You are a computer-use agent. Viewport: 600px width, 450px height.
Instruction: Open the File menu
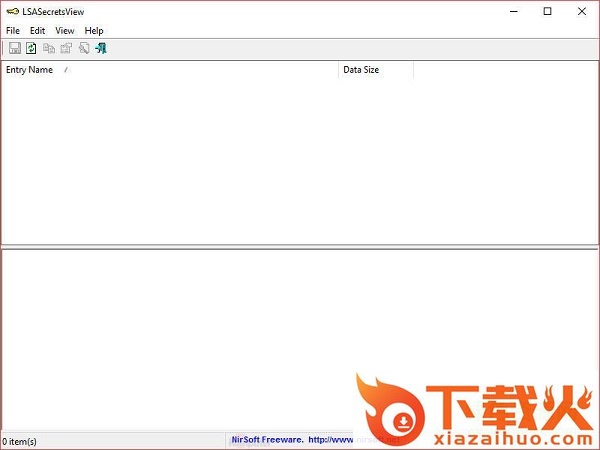[x=13, y=31]
